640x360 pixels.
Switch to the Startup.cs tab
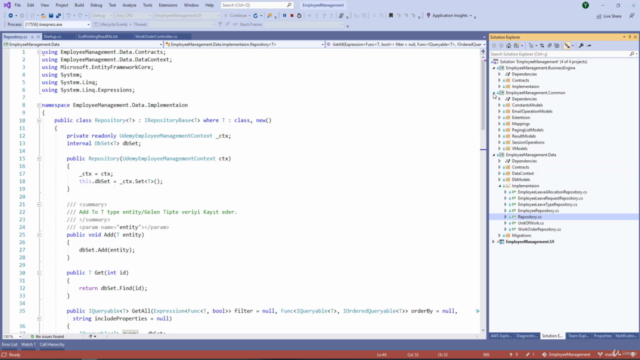53,36
